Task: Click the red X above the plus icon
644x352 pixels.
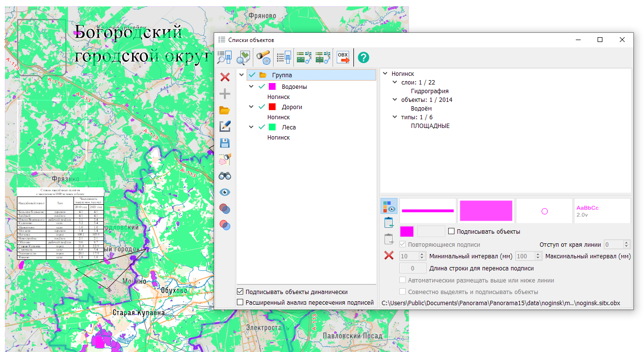Action: click(225, 77)
